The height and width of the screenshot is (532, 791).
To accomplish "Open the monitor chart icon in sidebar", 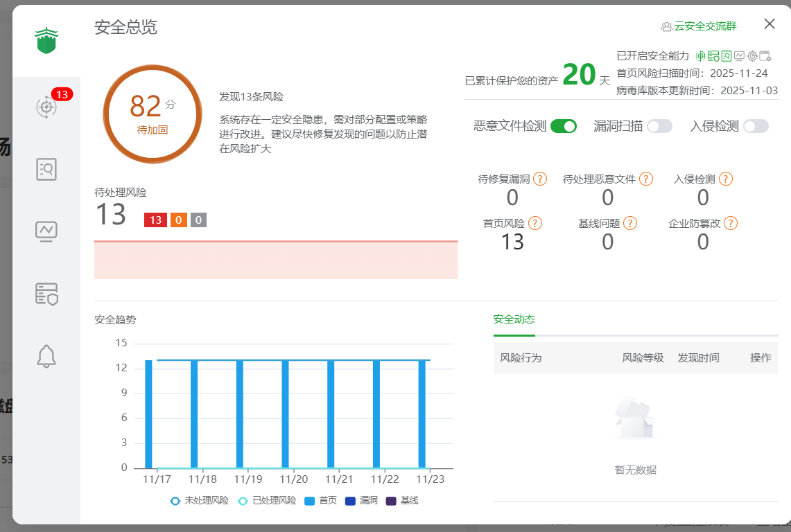I will (x=46, y=231).
